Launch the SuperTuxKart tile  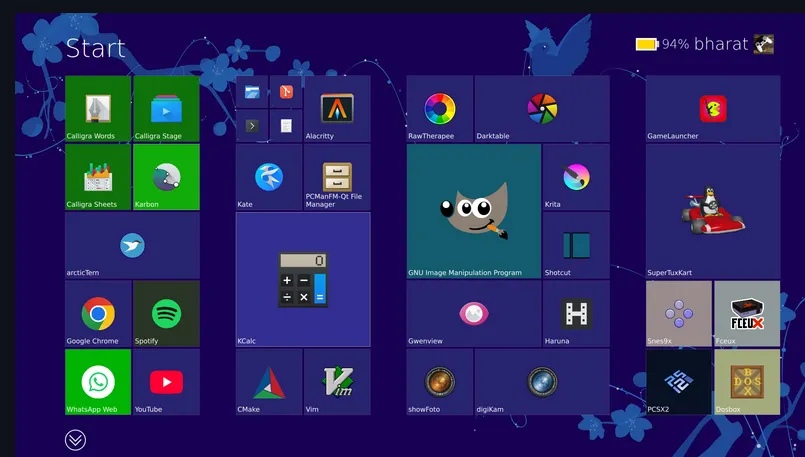click(713, 211)
